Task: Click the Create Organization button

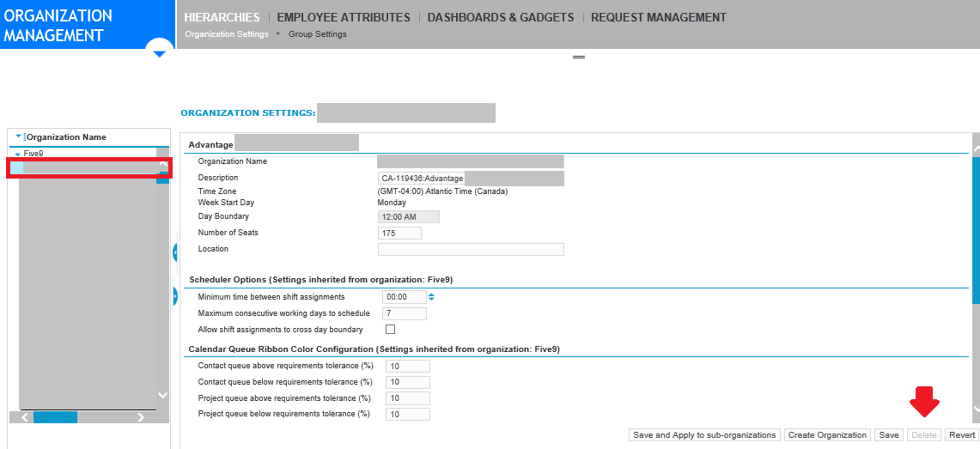Action: [827, 435]
